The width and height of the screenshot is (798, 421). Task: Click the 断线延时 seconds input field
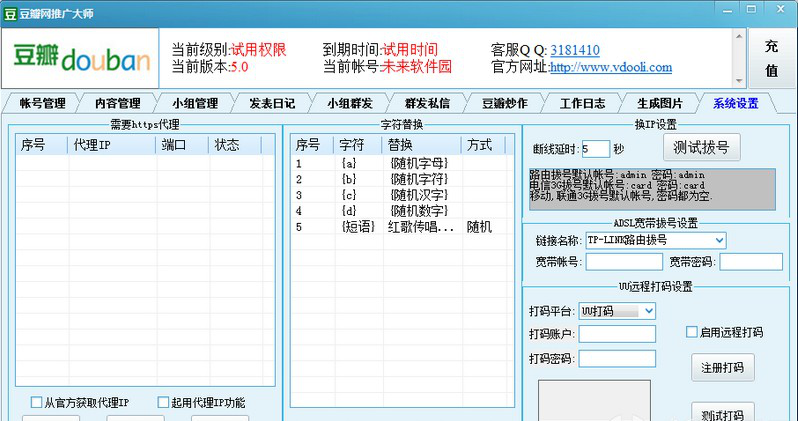click(x=595, y=149)
